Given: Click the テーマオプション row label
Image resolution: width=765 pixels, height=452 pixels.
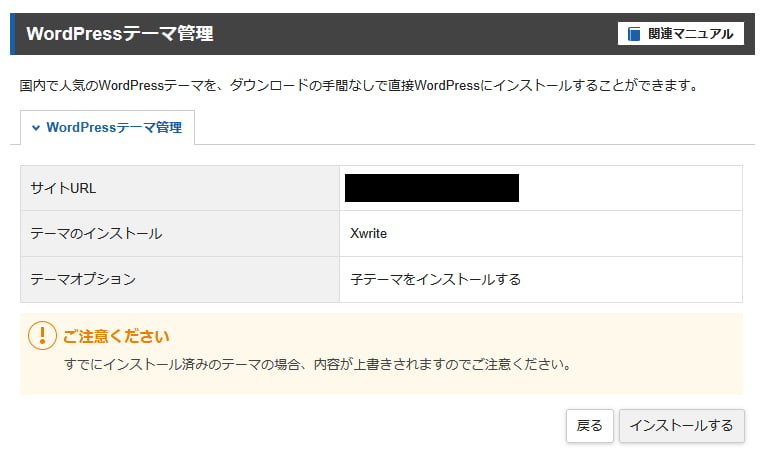Looking at the screenshot, I should pos(83,279).
